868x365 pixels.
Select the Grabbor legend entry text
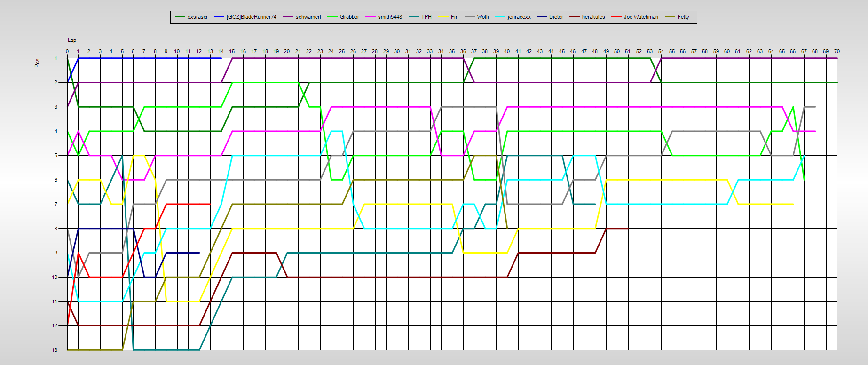click(349, 17)
